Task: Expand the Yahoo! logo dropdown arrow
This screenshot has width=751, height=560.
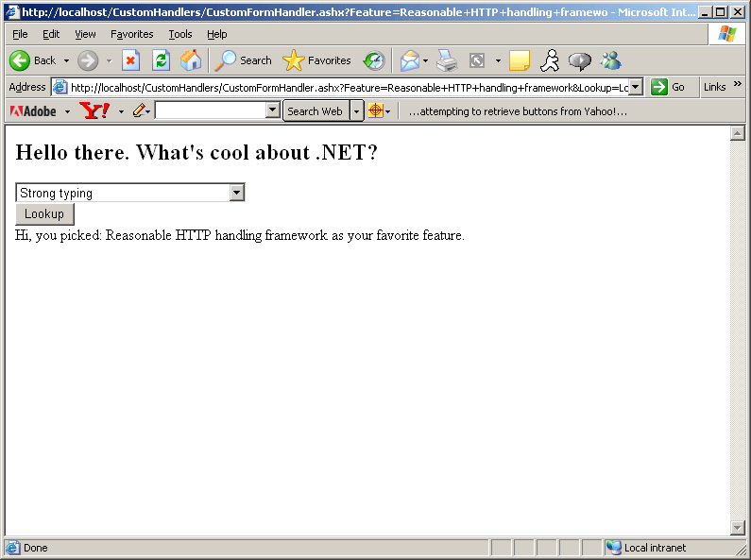Action: [x=121, y=112]
